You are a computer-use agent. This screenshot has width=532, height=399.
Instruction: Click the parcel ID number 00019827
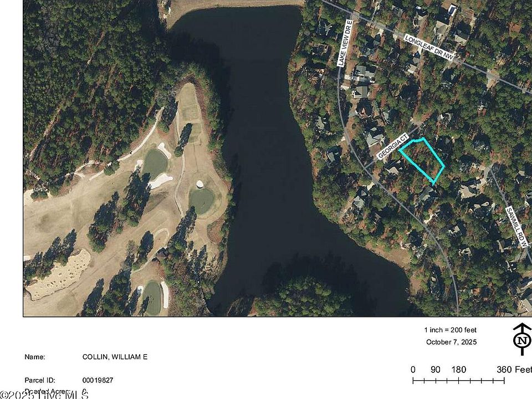(98, 380)
